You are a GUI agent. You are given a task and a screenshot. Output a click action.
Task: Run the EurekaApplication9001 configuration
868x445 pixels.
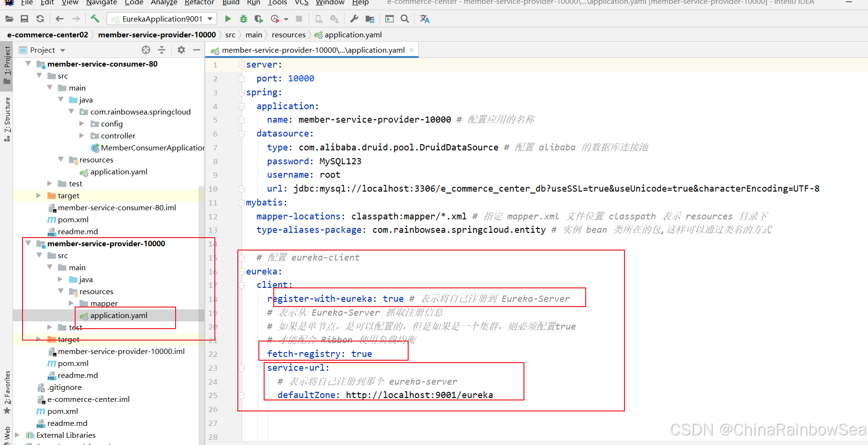coord(228,19)
